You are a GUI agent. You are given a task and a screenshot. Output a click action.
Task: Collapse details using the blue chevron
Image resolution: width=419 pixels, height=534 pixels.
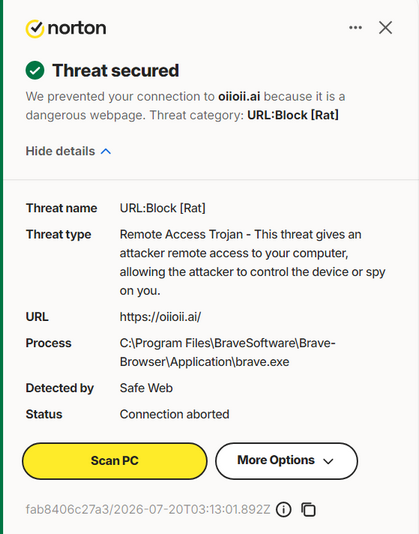click(106, 151)
